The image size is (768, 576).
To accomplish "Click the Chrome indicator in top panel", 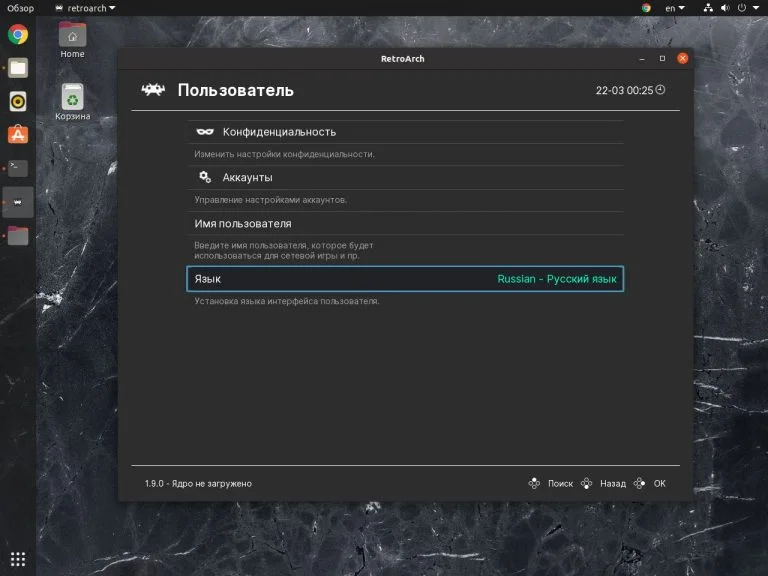I will pos(646,8).
